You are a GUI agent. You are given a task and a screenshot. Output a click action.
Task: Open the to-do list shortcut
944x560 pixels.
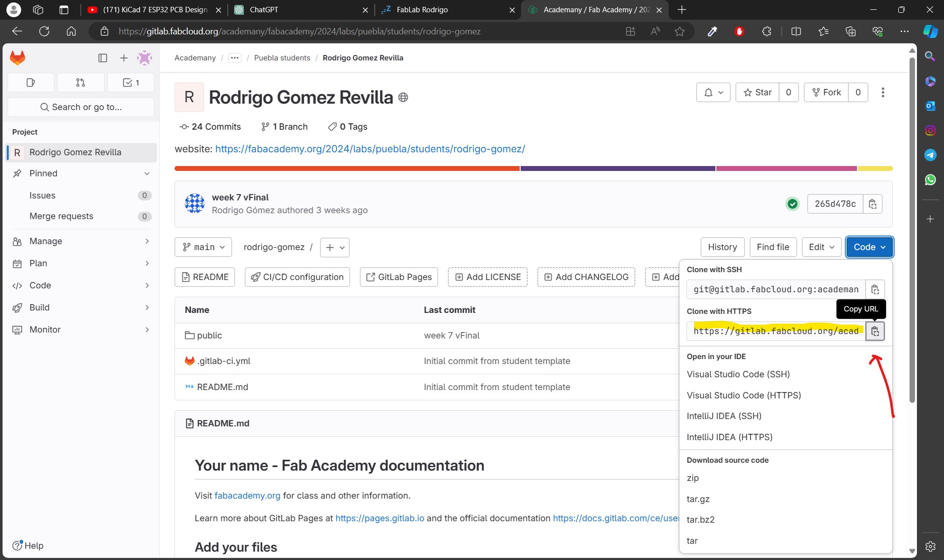131,83
